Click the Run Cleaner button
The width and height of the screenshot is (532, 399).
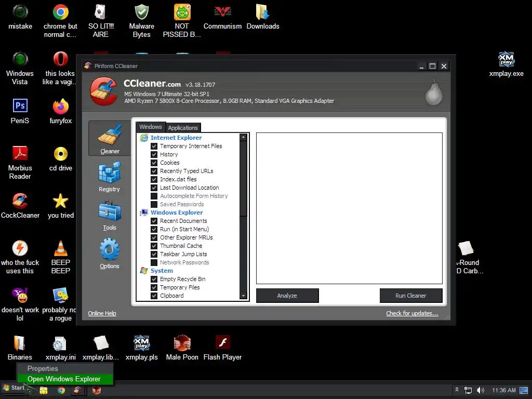pos(411,296)
